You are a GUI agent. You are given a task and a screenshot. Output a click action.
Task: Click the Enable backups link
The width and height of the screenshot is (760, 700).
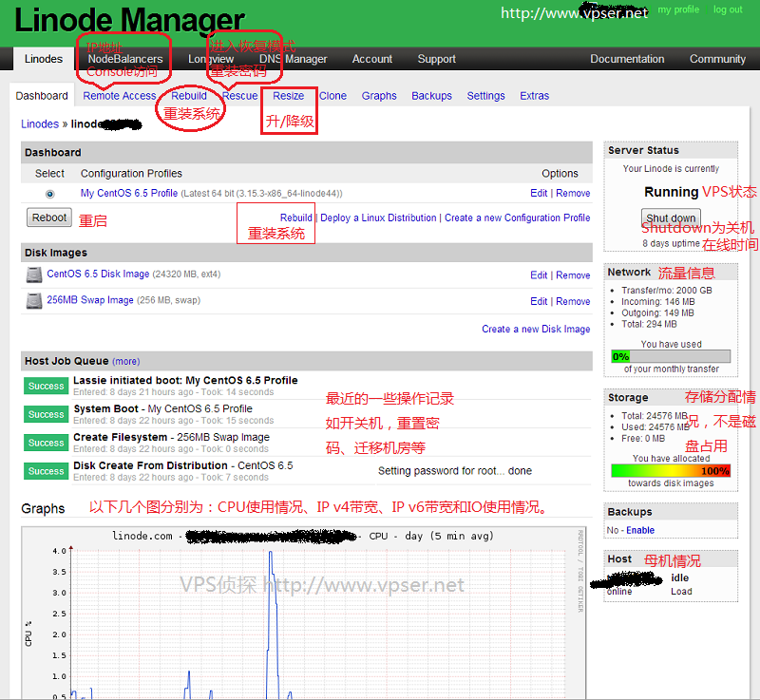click(640, 530)
